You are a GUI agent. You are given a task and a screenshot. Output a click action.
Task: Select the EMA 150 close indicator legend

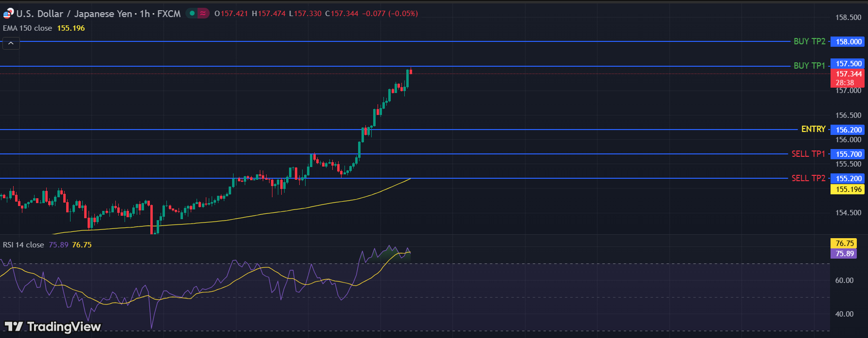pos(28,28)
